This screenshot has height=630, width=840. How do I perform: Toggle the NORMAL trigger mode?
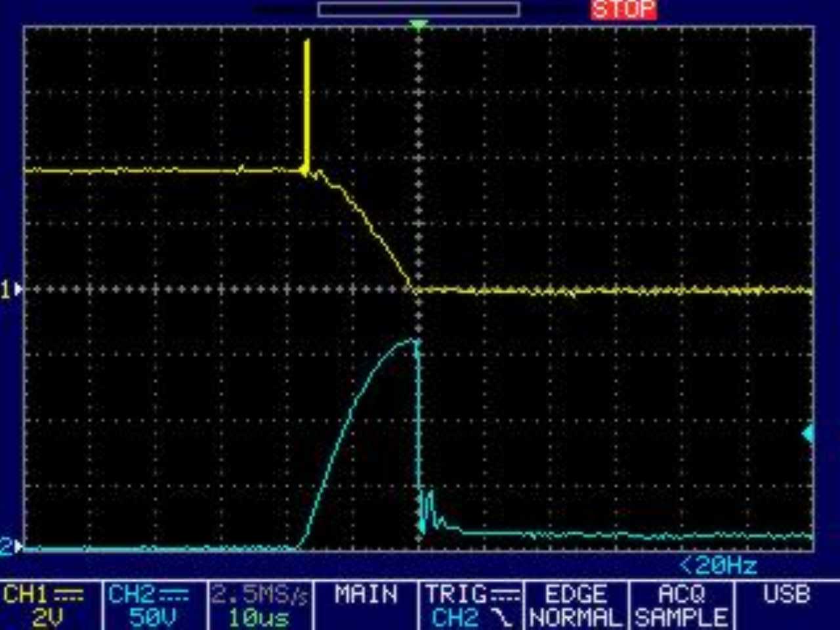tap(576, 618)
